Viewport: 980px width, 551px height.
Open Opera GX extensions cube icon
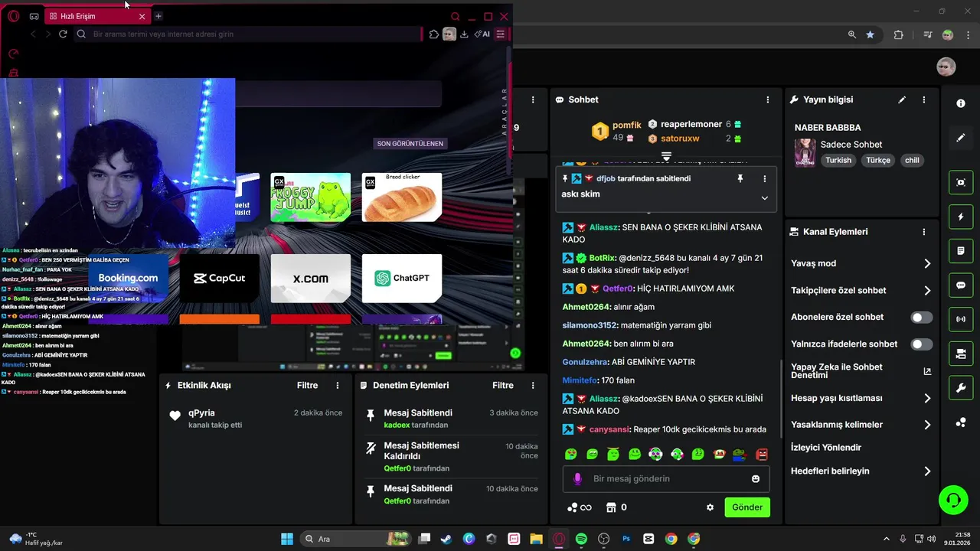434,34
